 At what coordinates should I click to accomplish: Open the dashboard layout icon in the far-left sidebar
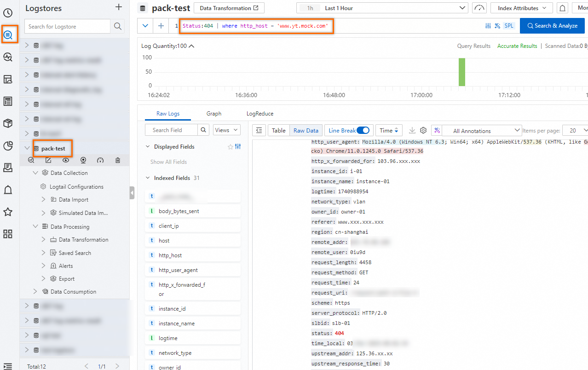click(x=8, y=79)
